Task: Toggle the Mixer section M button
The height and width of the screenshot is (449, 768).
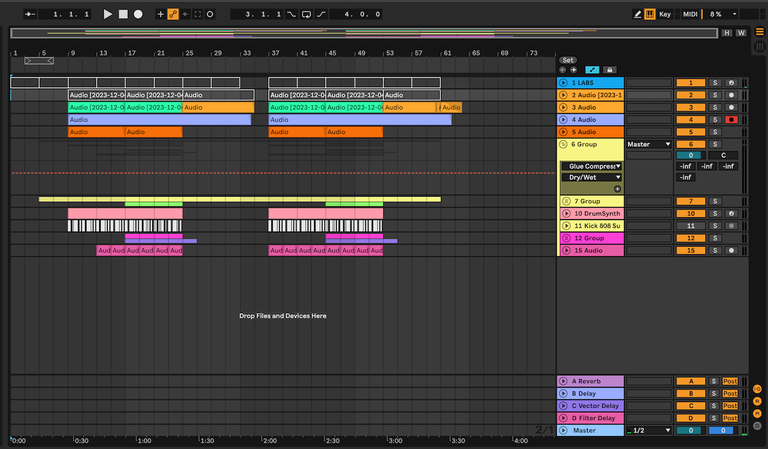Action: [757, 413]
